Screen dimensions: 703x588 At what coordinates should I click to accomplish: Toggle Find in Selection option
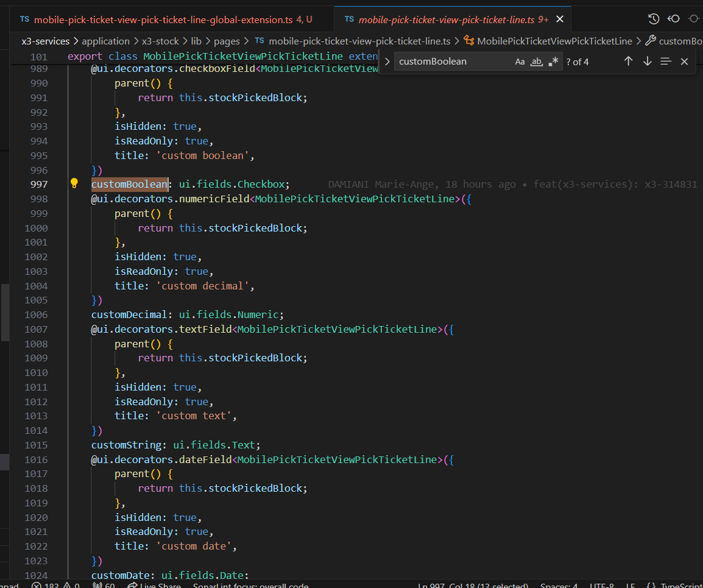point(666,62)
